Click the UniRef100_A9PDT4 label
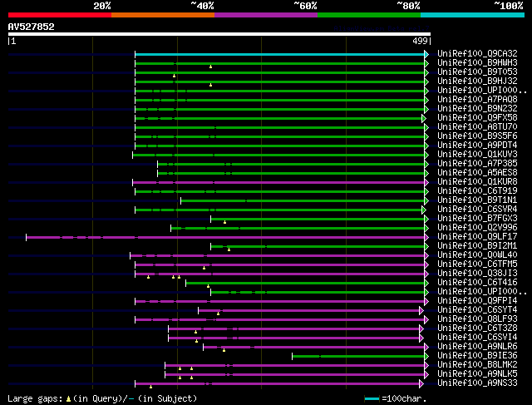Image resolution: width=532 pixels, height=405 pixels. click(x=477, y=146)
